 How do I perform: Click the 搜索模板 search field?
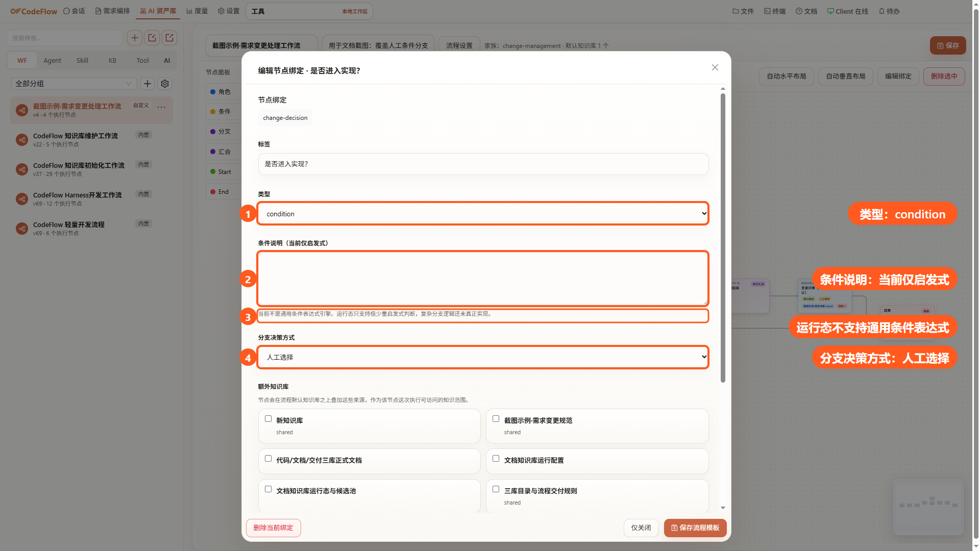click(65, 38)
